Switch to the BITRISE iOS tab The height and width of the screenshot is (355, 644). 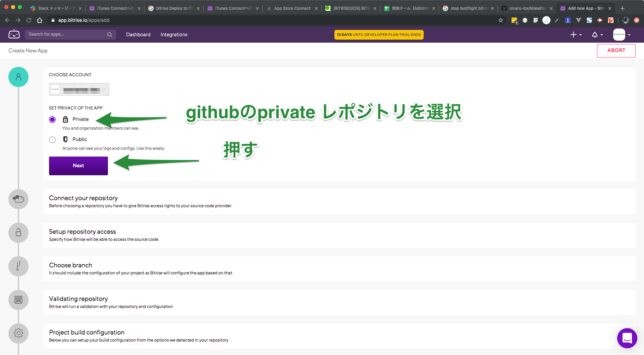351,8
